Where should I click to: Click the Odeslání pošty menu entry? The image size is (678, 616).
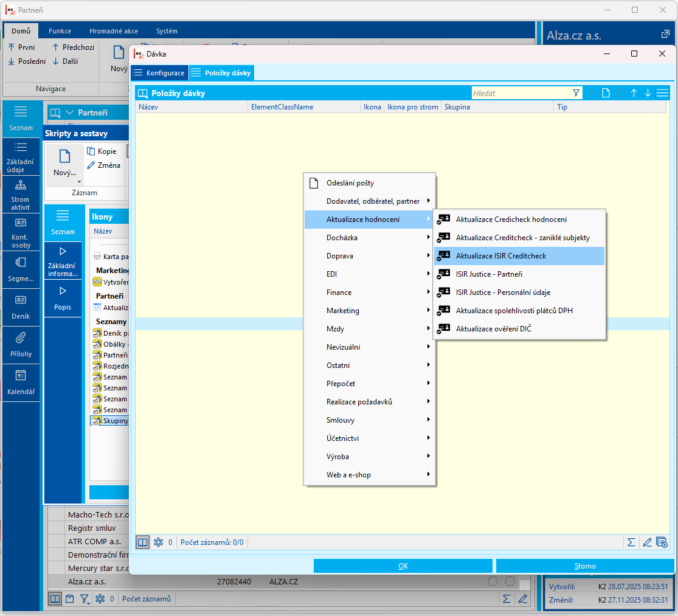pos(369,183)
